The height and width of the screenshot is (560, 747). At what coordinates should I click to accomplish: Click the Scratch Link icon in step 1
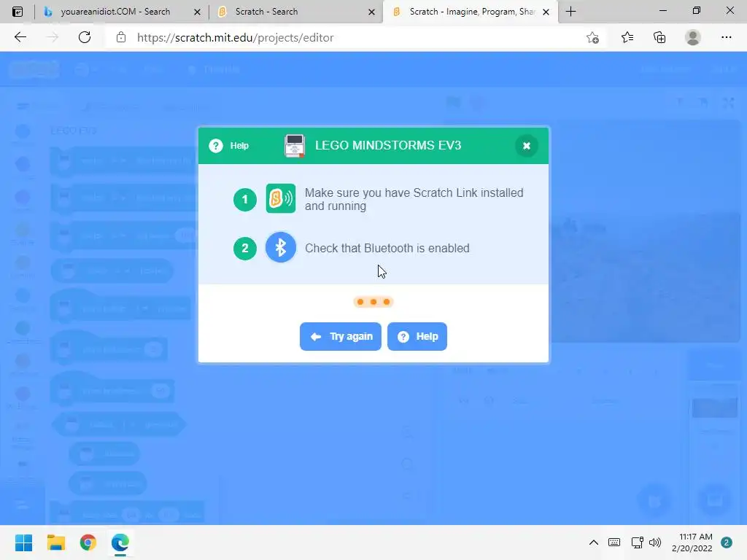pos(281,198)
